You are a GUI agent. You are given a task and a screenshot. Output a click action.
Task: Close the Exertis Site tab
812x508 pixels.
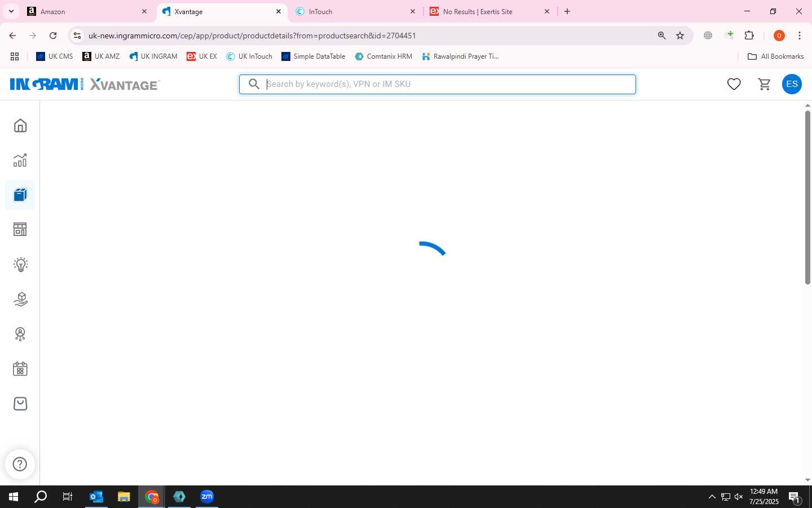[547, 11]
